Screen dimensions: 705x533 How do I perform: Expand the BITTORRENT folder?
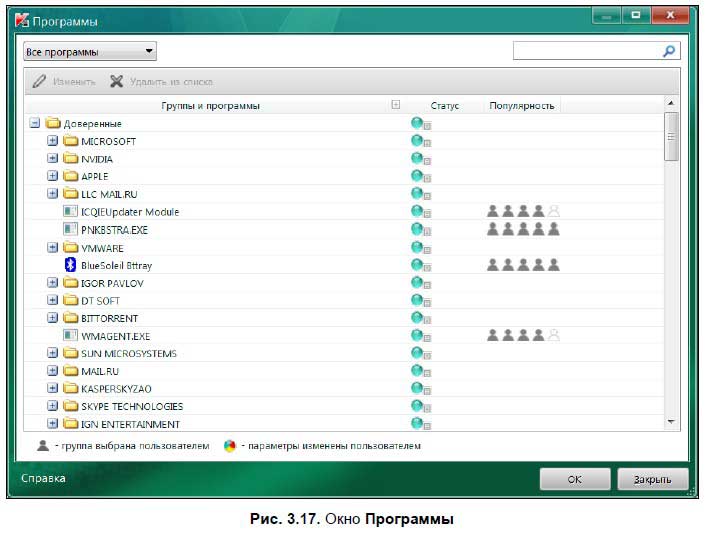53,318
